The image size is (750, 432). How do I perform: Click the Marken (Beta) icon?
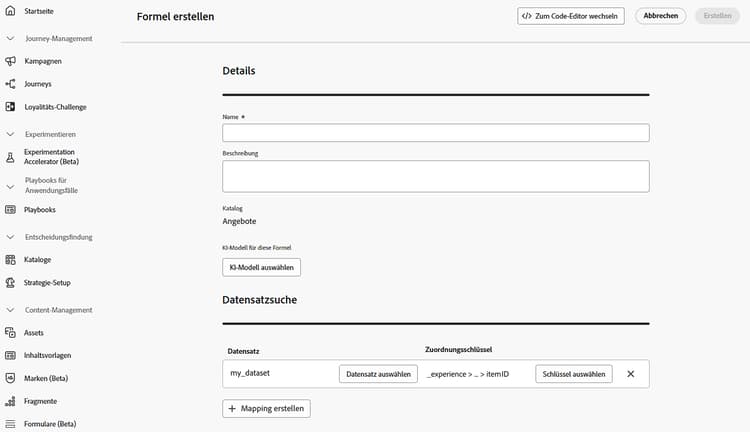[10, 378]
